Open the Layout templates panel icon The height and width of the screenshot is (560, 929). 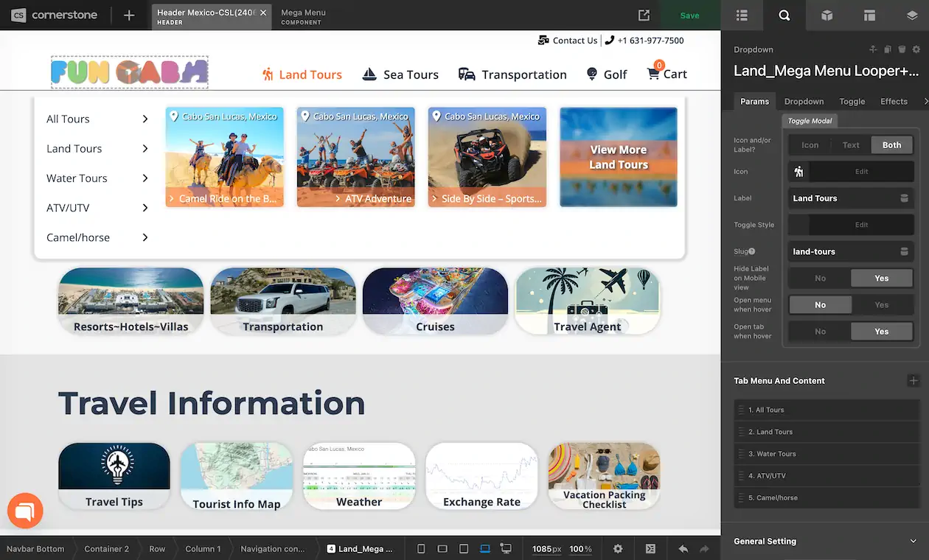click(x=869, y=15)
